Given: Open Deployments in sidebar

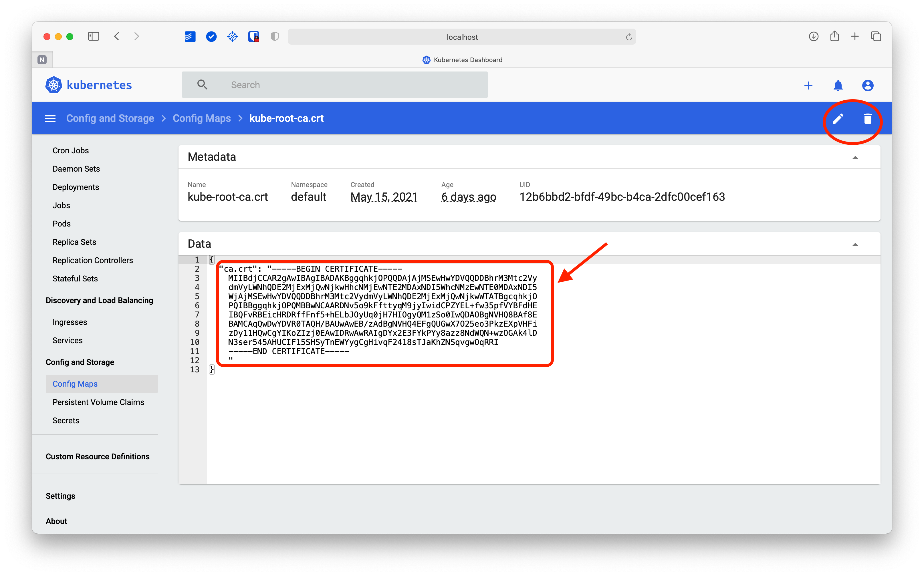Looking at the screenshot, I should (76, 187).
